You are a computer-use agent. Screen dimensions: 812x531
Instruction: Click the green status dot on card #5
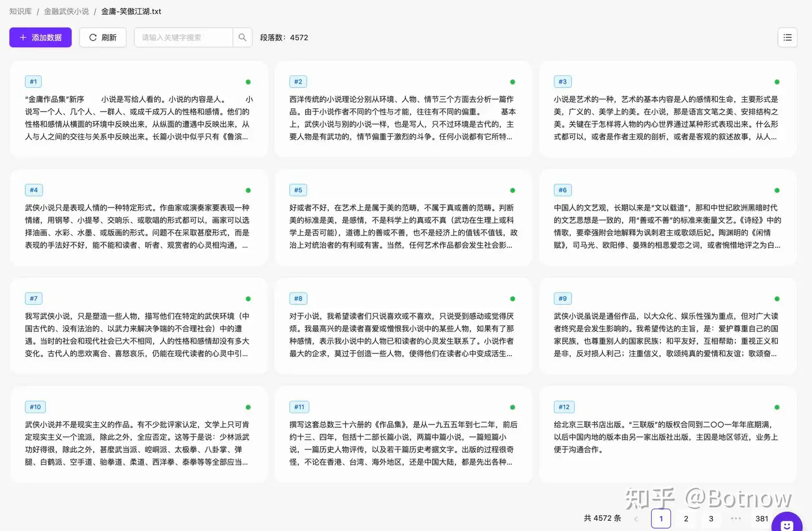[513, 191]
